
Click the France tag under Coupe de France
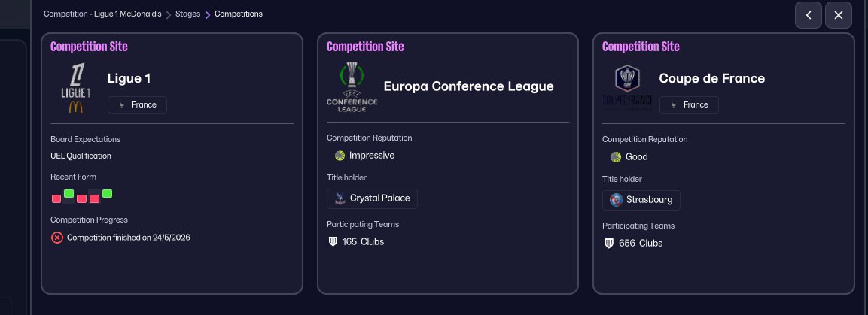coord(689,105)
